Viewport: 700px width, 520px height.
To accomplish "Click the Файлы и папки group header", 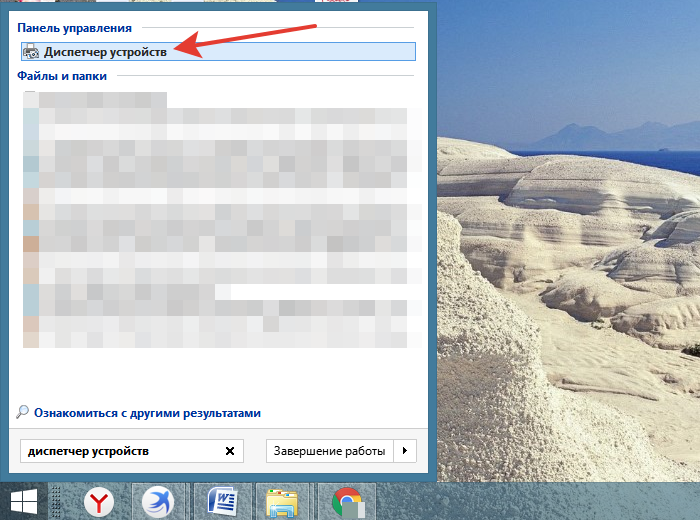I will (x=61, y=75).
